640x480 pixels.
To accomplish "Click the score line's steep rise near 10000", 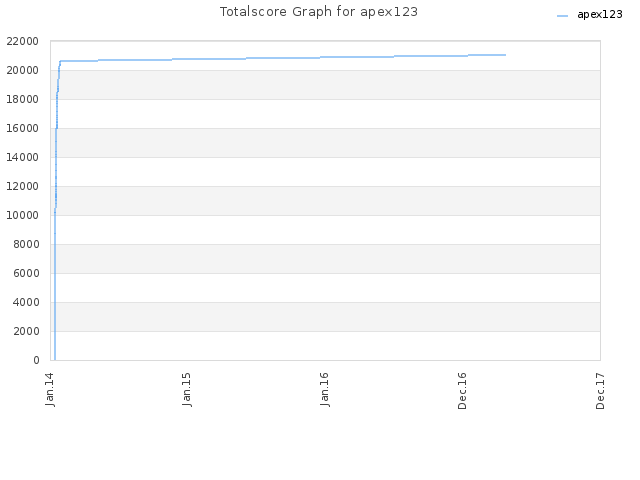I will tap(55, 212).
